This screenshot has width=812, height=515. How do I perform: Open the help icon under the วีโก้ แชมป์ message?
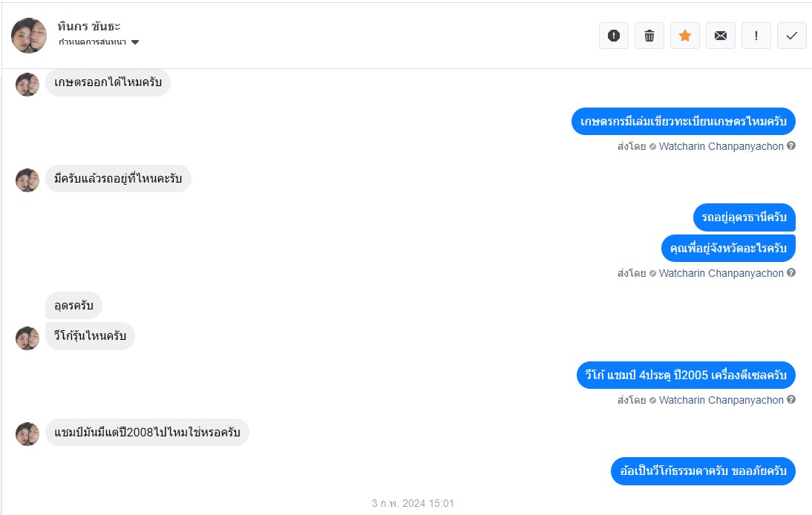[x=790, y=399]
